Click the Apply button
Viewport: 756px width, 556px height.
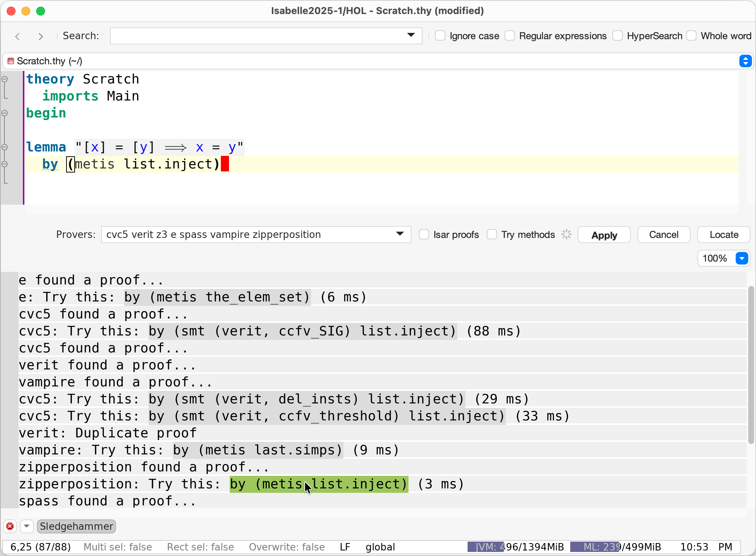[604, 235]
